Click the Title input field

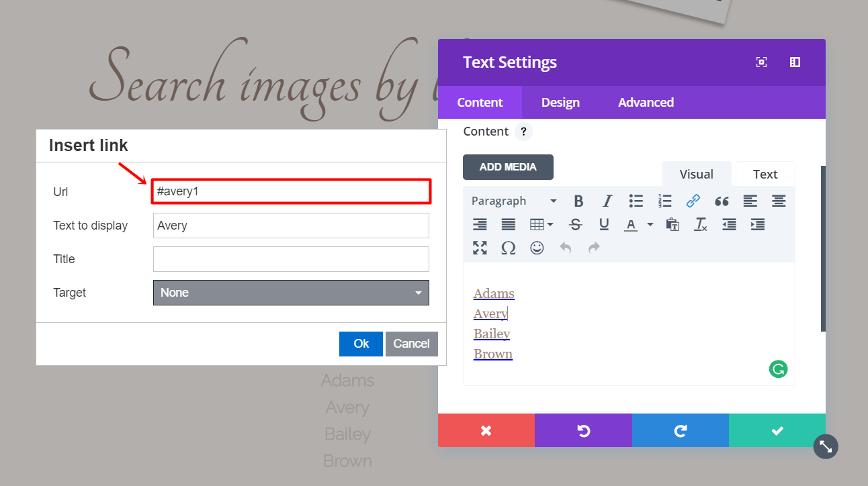click(291, 259)
